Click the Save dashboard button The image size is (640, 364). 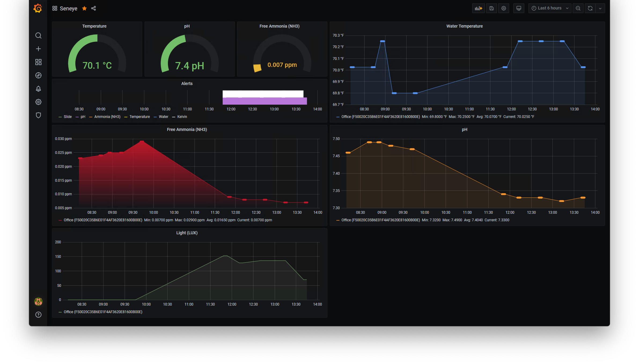[491, 8]
